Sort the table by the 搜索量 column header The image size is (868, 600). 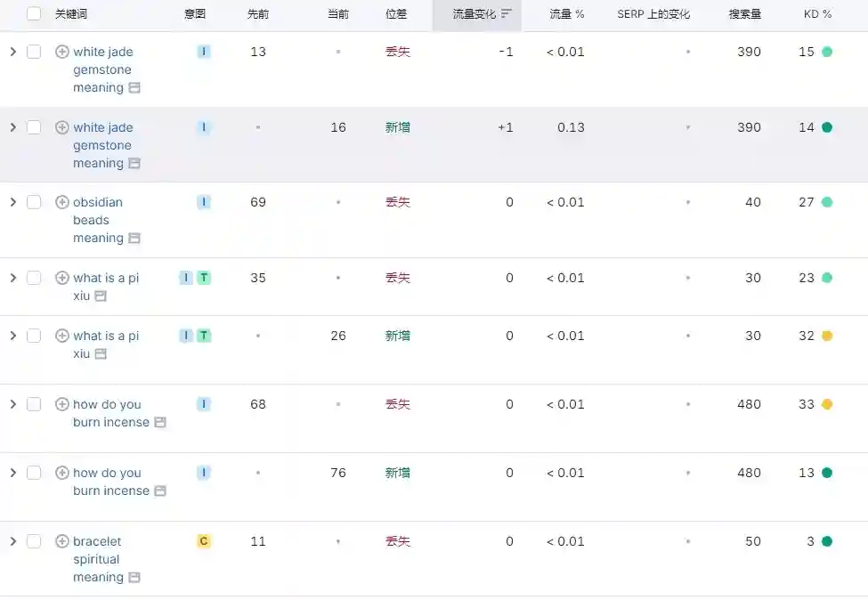[744, 14]
